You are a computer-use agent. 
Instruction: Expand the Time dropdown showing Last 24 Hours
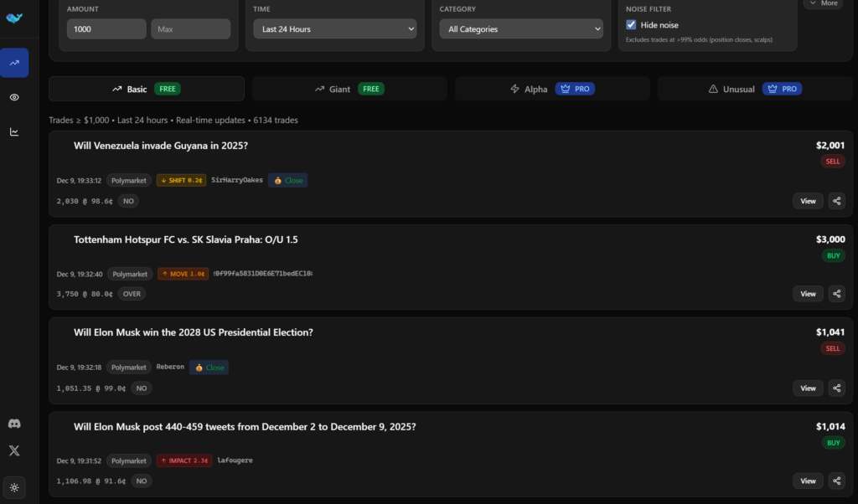pos(335,29)
